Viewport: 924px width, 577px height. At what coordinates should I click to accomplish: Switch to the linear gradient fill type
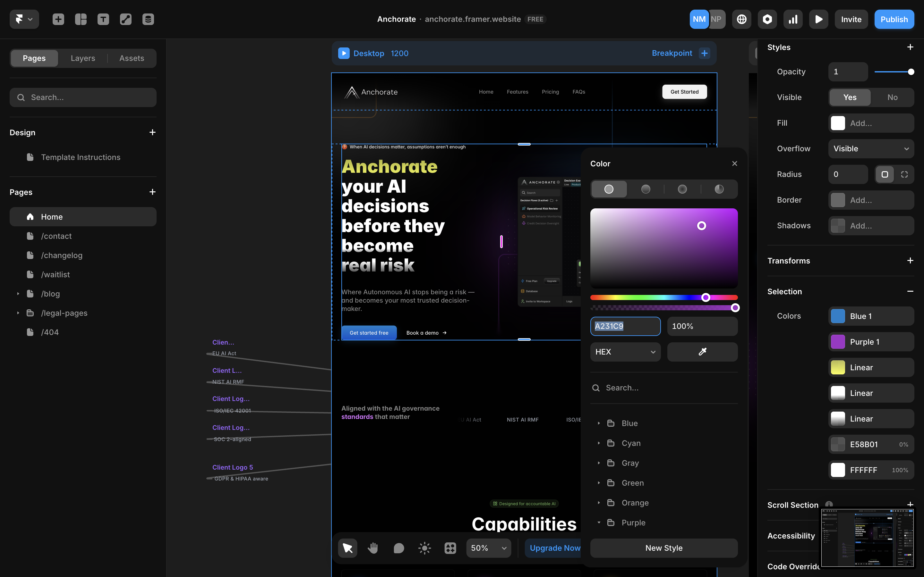[646, 189]
